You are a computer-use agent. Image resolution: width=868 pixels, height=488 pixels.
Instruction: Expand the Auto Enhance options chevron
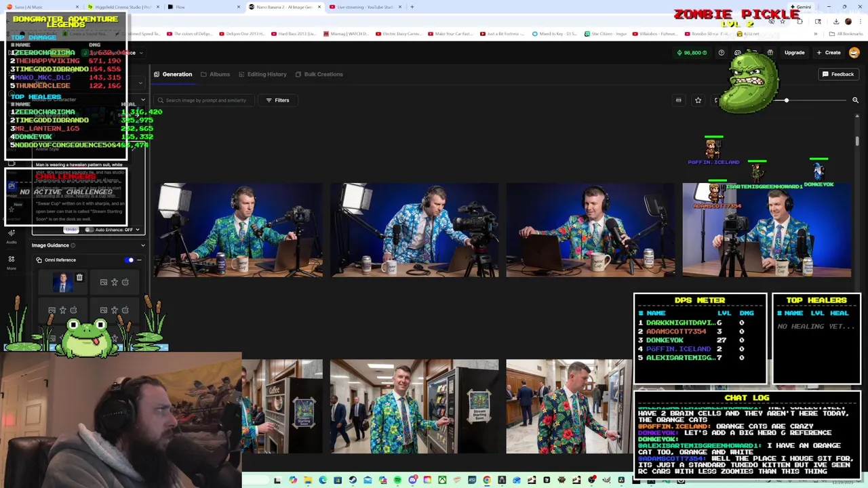tap(138, 230)
